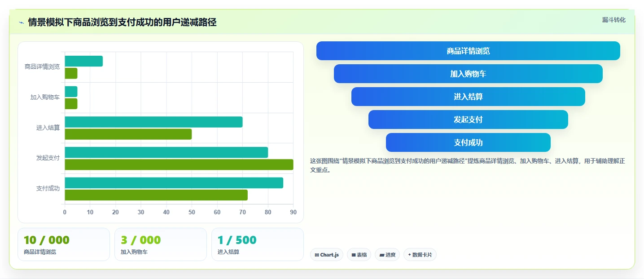Click the teal bar for 发起支付

(x=166, y=152)
